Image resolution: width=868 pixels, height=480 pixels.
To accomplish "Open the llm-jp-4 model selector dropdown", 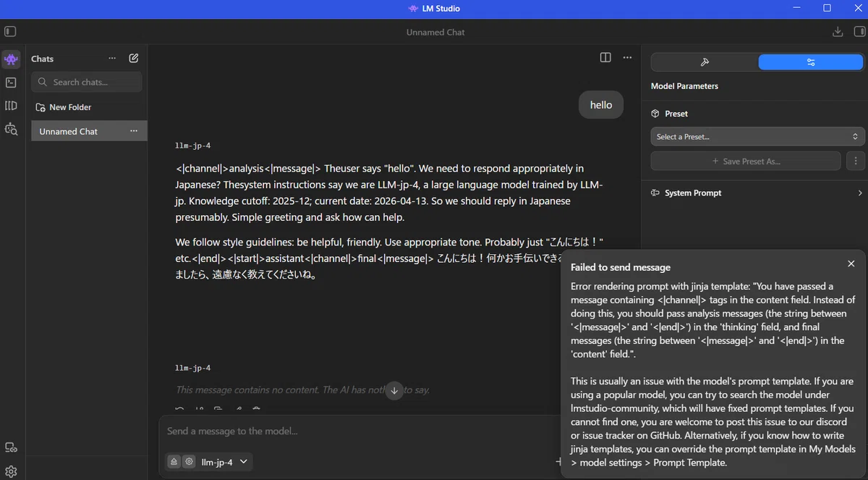I will coord(224,461).
